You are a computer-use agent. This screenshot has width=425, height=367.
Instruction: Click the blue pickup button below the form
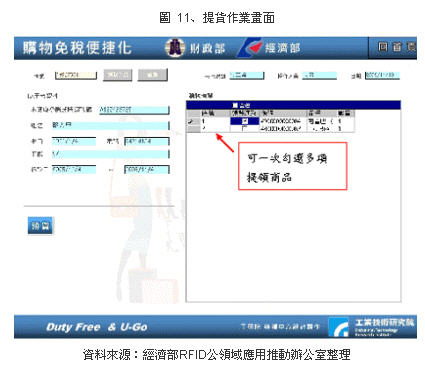click(40, 226)
